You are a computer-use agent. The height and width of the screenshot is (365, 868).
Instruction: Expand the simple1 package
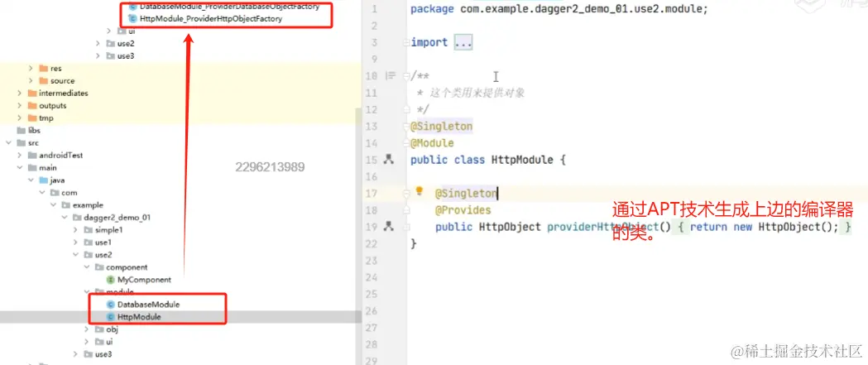(x=75, y=230)
